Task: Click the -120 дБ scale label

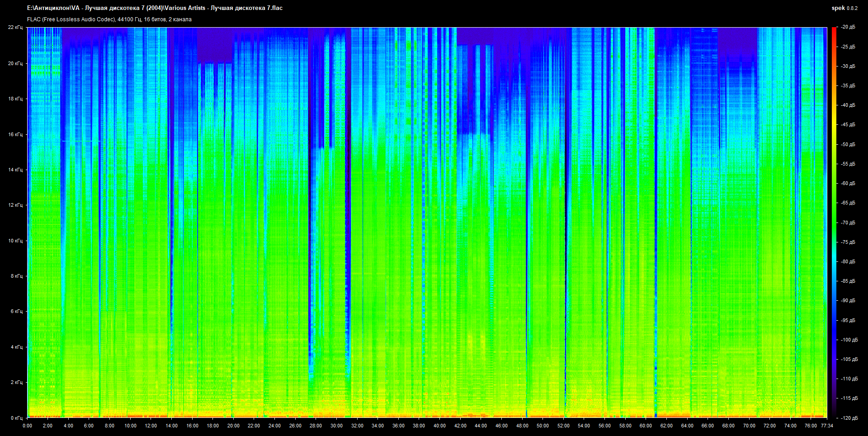Action: coord(849,418)
